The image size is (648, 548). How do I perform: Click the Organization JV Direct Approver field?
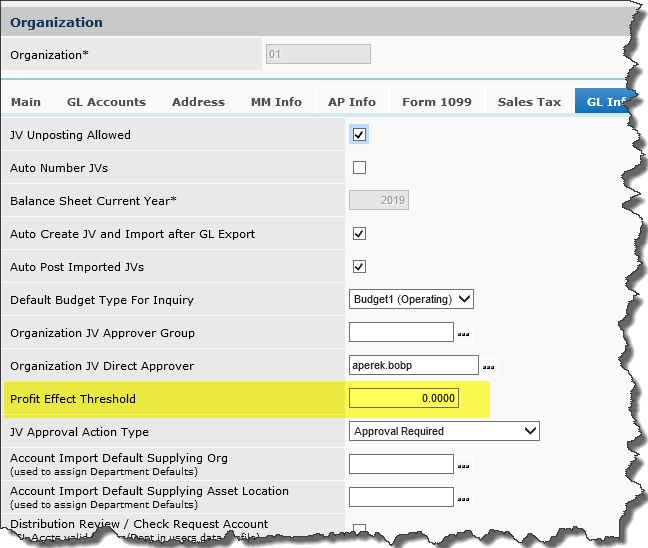click(414, 366)
